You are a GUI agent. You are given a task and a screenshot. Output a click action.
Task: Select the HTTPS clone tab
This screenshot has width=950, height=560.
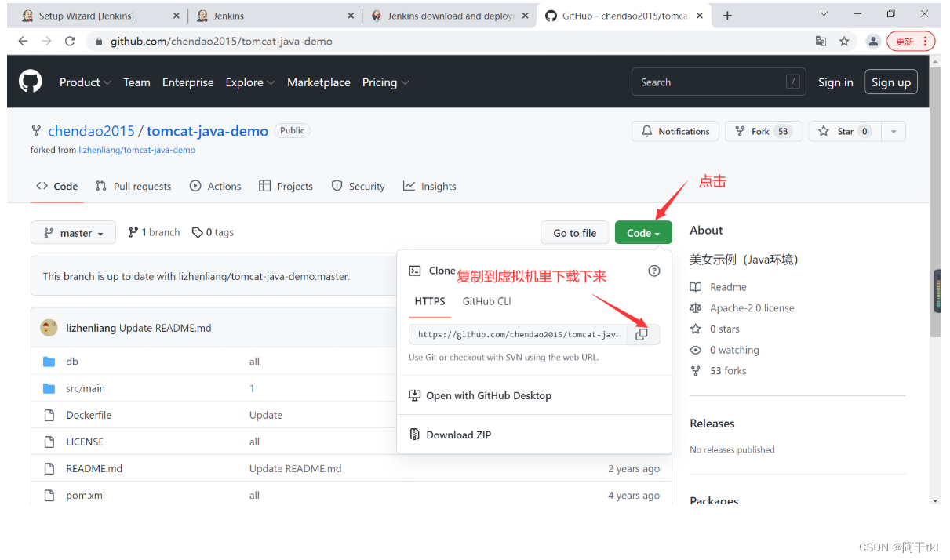tap(430, 301)
